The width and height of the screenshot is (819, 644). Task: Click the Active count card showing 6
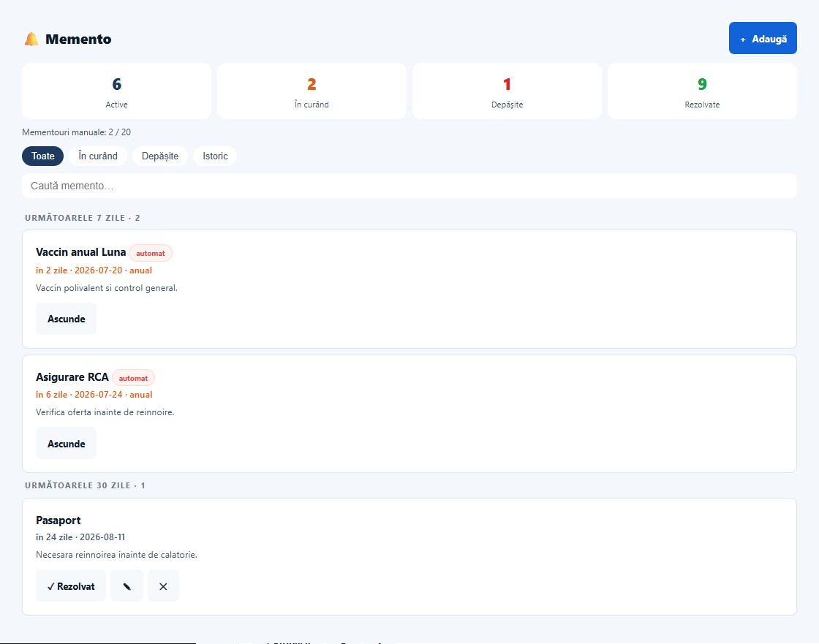point(116,91)
